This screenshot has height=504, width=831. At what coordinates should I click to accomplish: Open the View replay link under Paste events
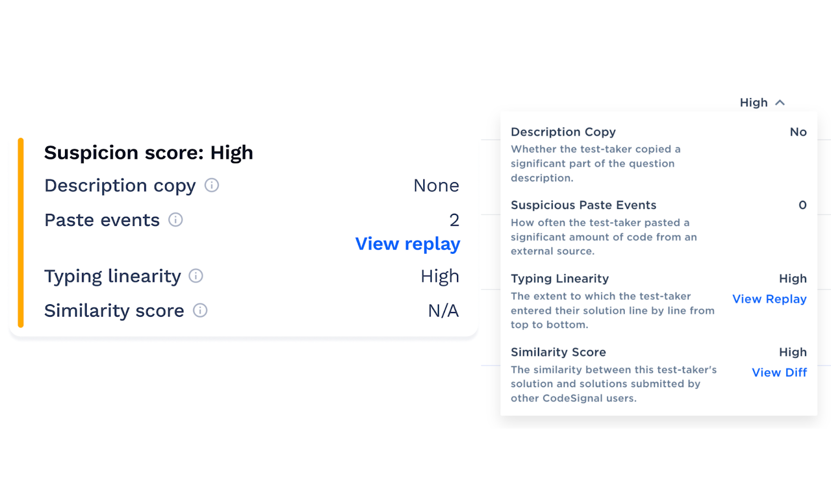tap(407, 243)
